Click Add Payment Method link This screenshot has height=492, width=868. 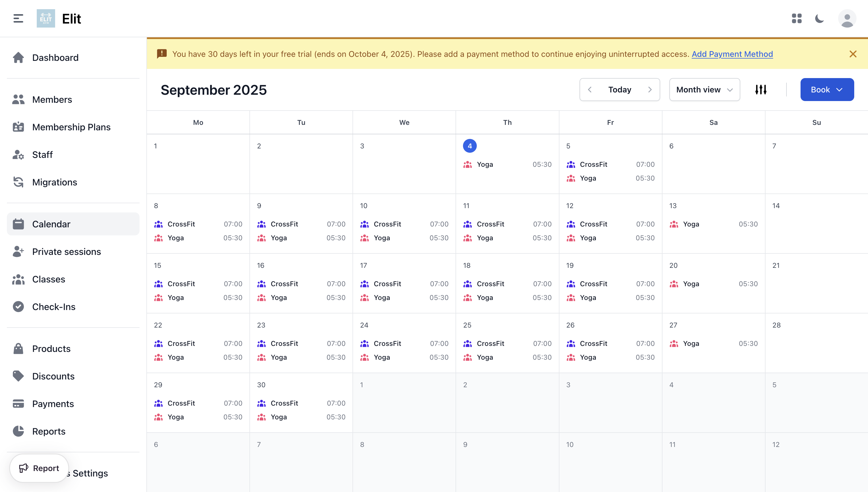[x=732, y=54]
